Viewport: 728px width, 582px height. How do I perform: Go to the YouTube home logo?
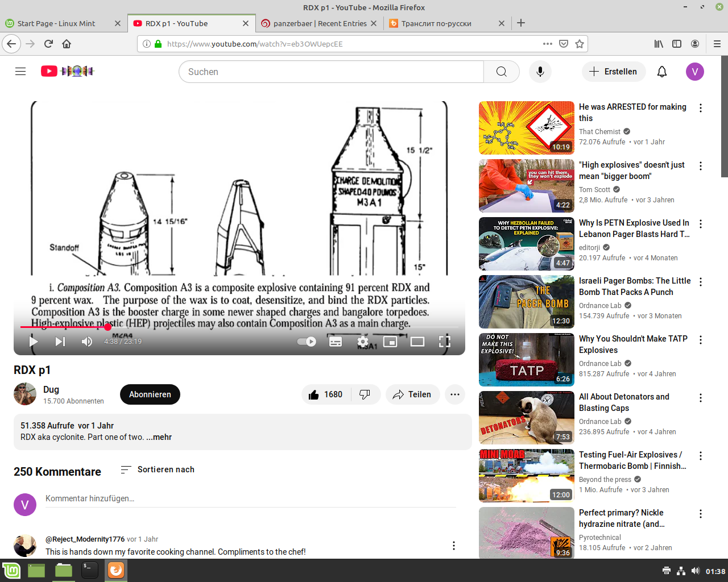67,71
